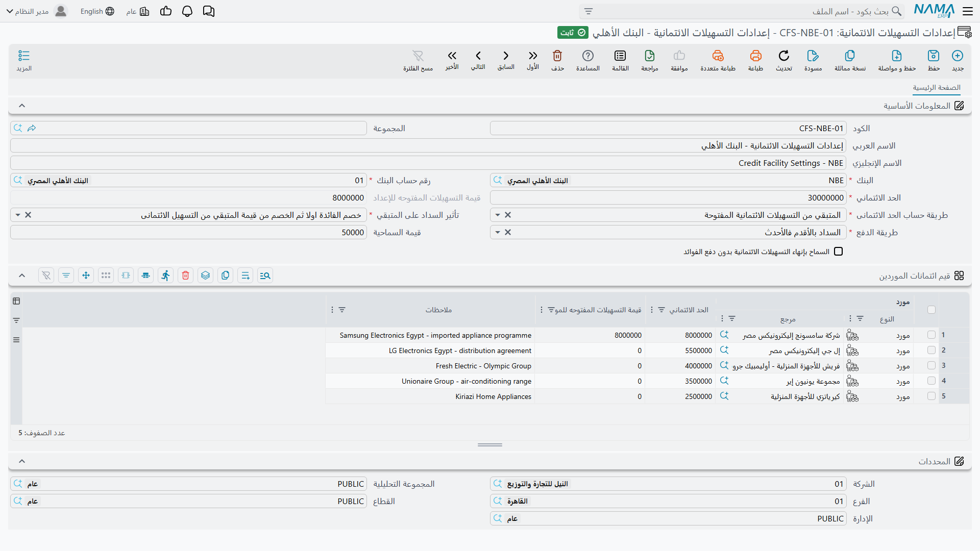Refresh the record with تحديث icon

[784, 60]
